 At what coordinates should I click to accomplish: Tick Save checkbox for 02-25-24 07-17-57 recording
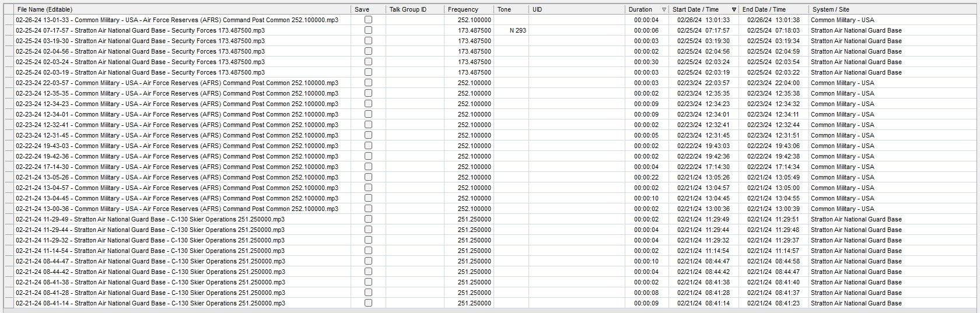(368, 30)
